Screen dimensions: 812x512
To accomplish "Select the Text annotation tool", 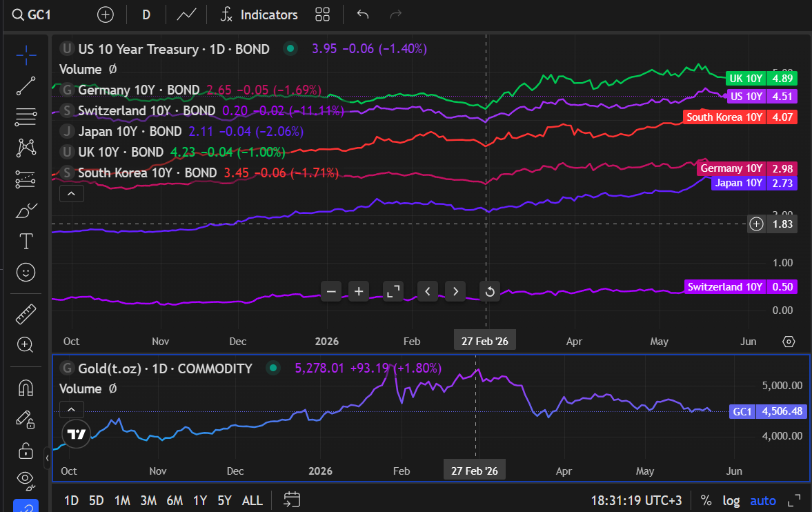I will tap(26, 242).
